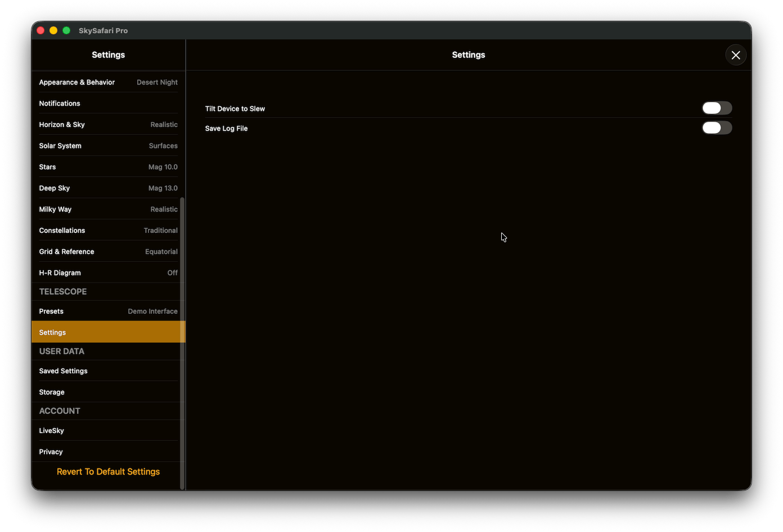783x532 pixels.
Task: Click the macOS green zoom window button
Action: (x=66, y=30)
